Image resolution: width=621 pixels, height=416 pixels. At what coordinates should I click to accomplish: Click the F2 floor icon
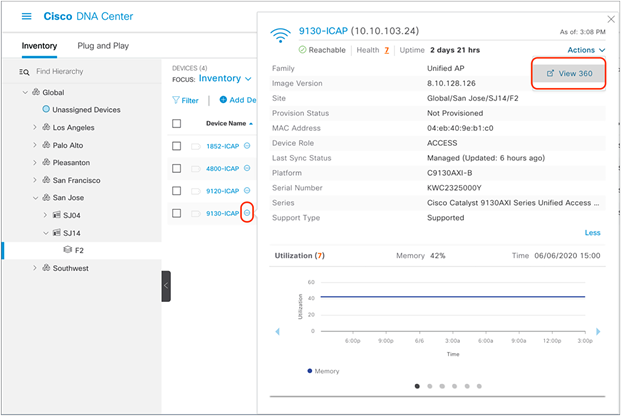coord(67,250)
